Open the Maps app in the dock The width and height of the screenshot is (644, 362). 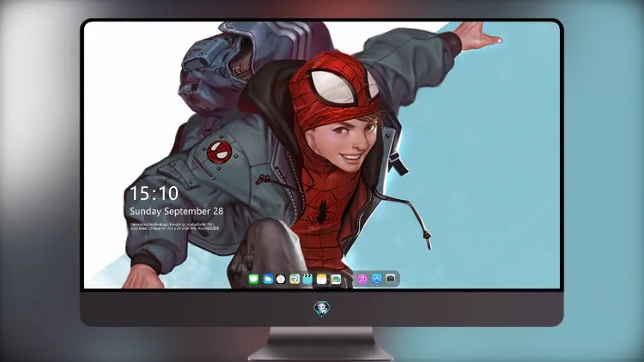click(x=294, y=279)
